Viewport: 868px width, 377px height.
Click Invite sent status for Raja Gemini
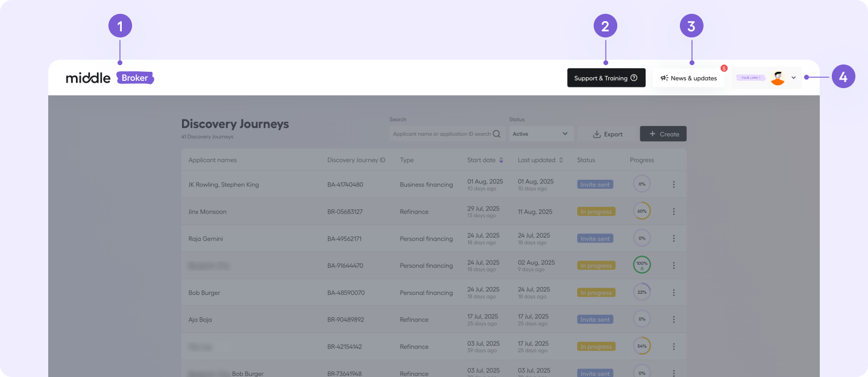[x=595, y=238]
